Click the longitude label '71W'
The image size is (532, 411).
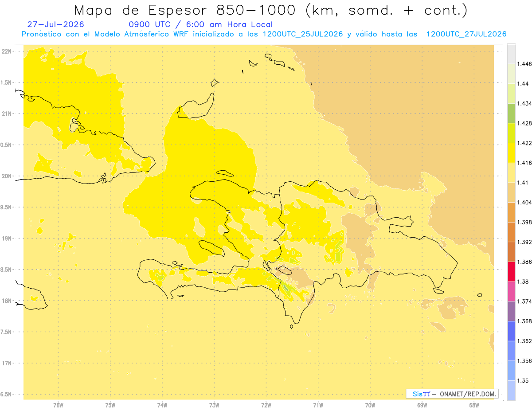tap(318, 405)
